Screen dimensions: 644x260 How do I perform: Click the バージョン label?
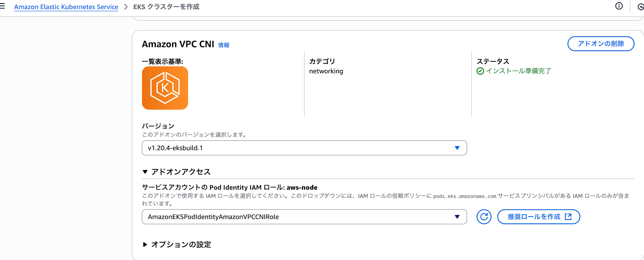(x=158, y=126)
